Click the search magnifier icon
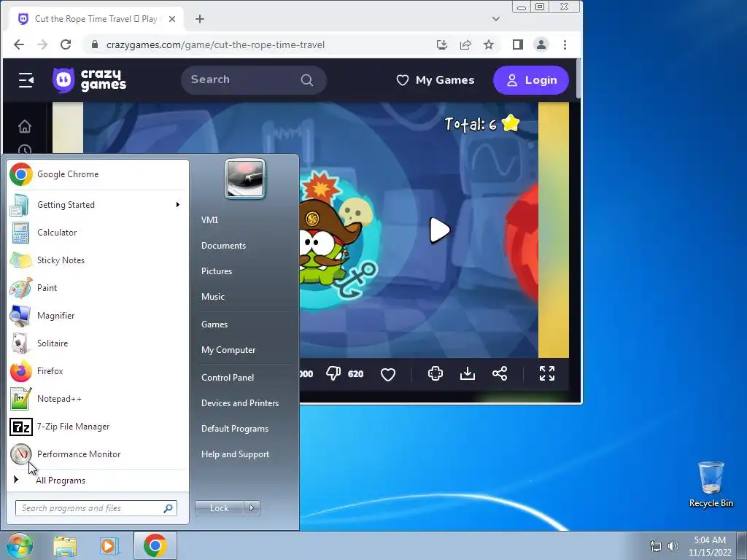This screenshot has width=747, height=560. click(x=307, y=80)
